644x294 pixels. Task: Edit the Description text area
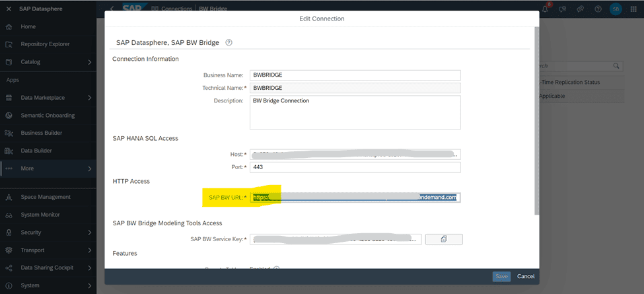click(x=355, y=112)
